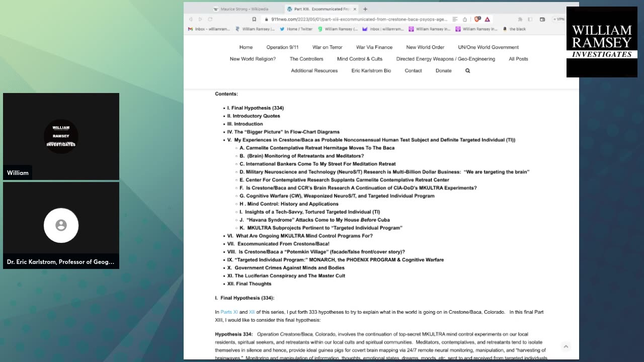This screenshot has height=362, width=644.
Task: Click the share icon in the address bar
Action: coord(465,19)
